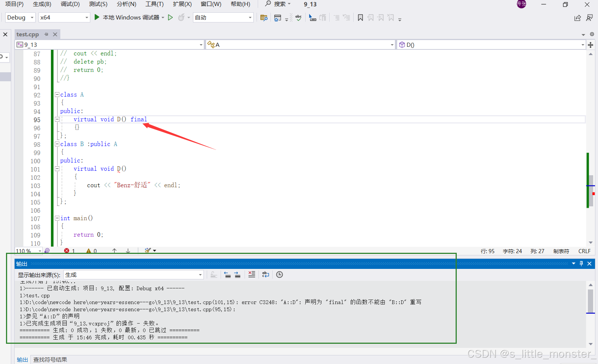598x364 pixels.
Task: Click the CRLF line ending indicator
Action: [x=584, y=251]
